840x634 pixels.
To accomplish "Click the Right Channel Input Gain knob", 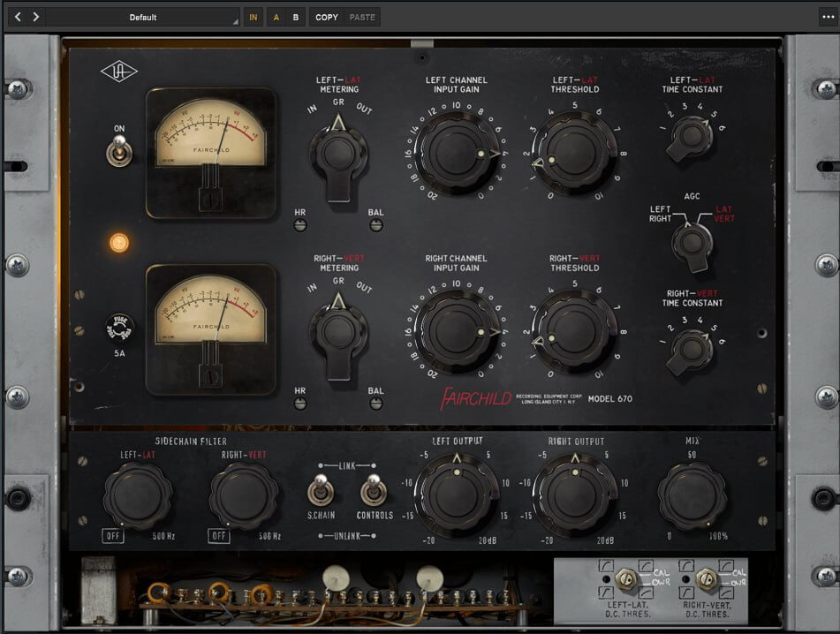I will click(457, 332).
